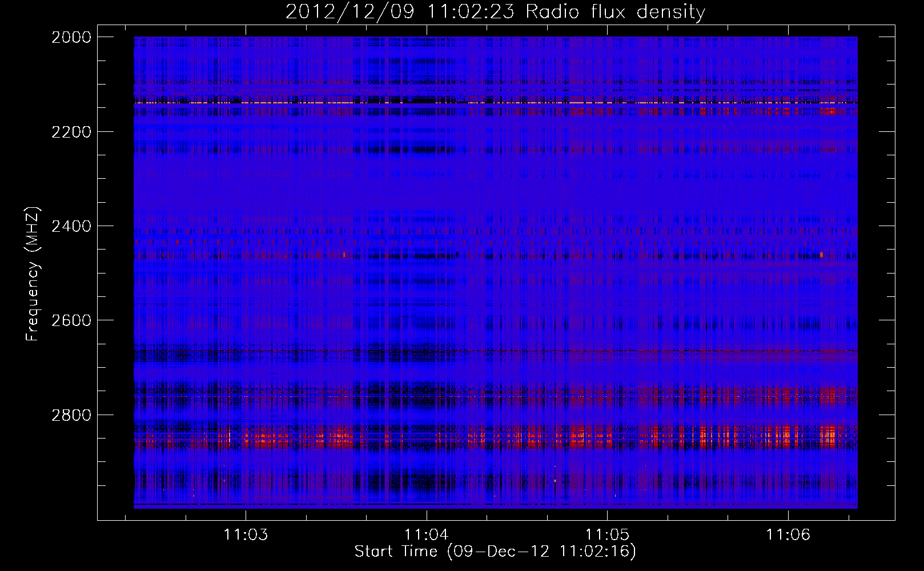Viewport: 924px width, 571px height.
Task: Click the 2400 frequency tick label
Action: 71,226
